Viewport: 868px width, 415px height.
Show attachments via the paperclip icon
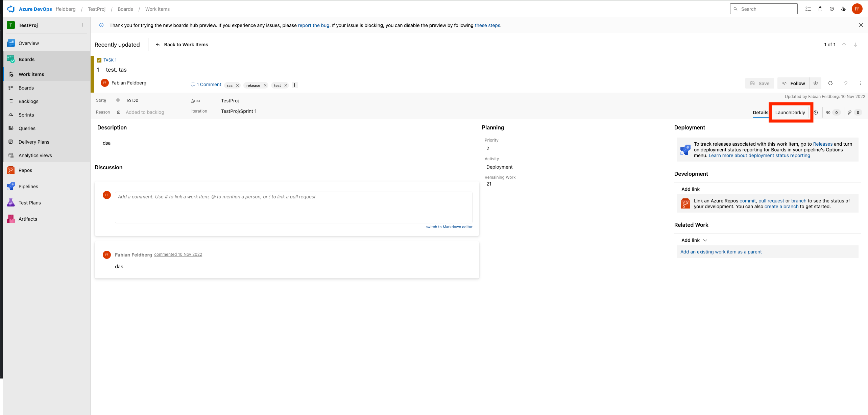849,113
